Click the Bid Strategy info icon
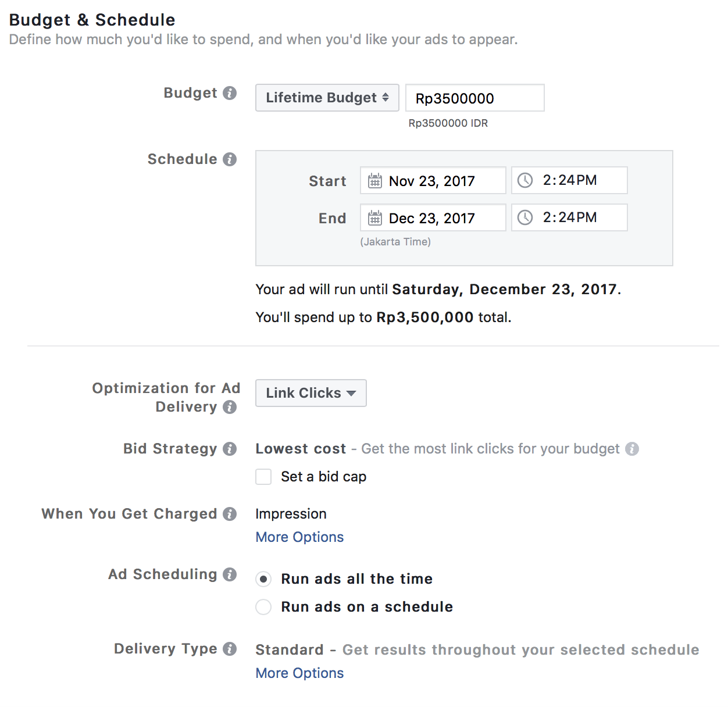This screenshot has width=728, height=707. coord(230,449)
